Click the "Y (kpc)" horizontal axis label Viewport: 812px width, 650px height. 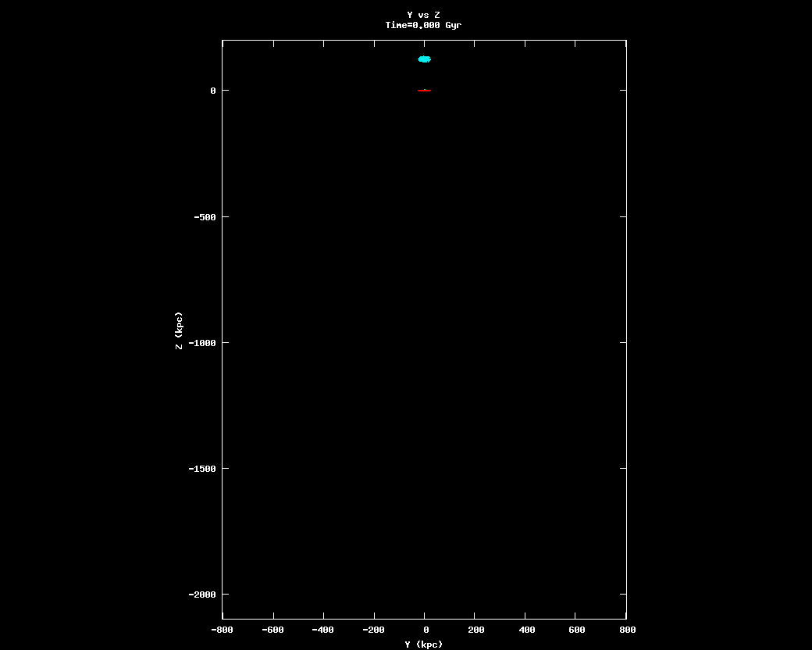(x=423, y=645)
